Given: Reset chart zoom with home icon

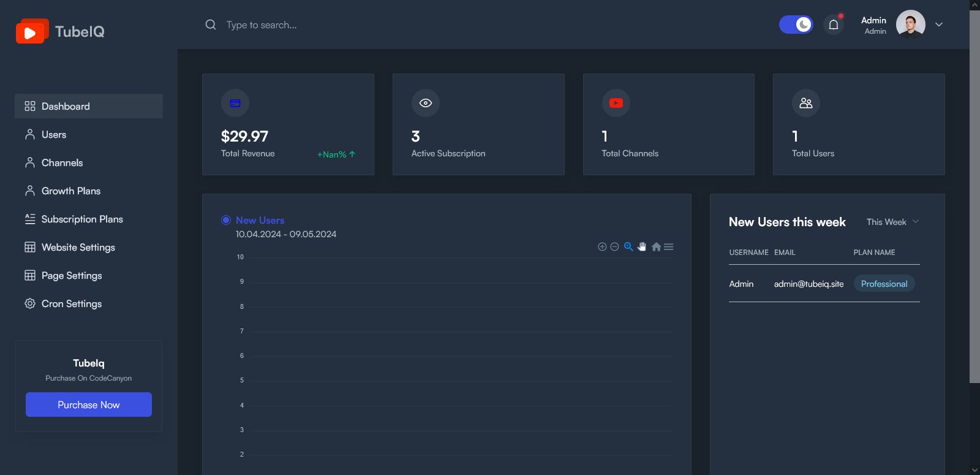Looking at the screenshot, I should [656, 247].
